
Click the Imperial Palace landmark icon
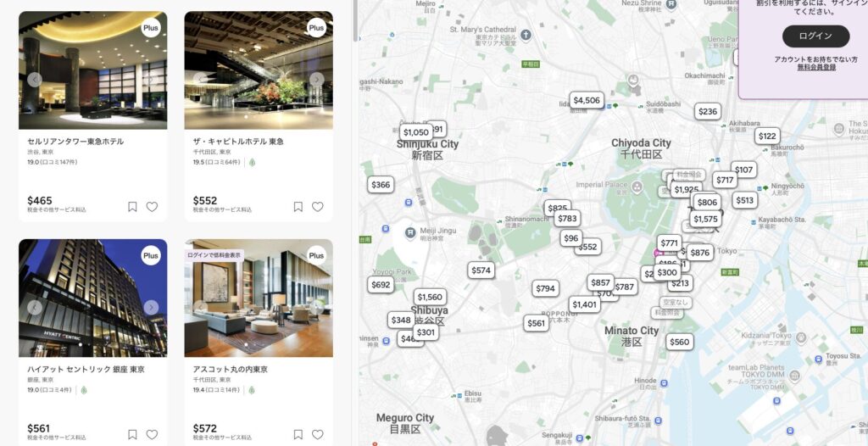(x=637, y=187)
